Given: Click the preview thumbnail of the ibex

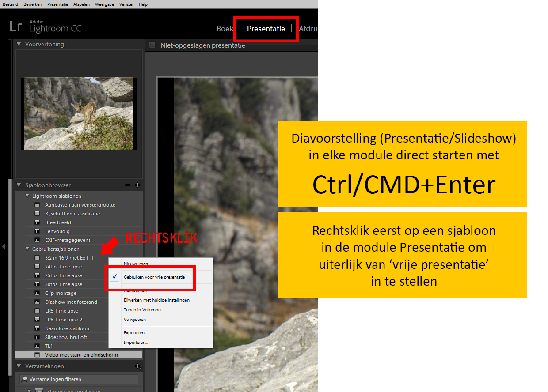Looking at the screenshot, I should click(79, 114).
